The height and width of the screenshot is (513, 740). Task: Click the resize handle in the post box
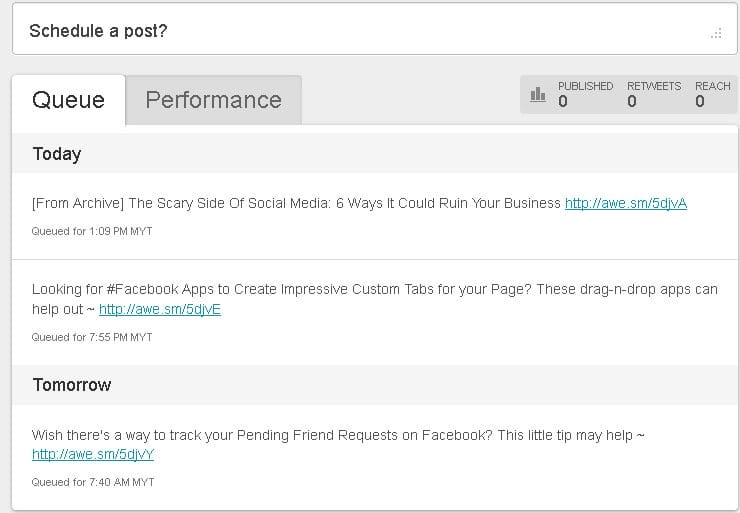pyautogui.click(x=715, y=33)
